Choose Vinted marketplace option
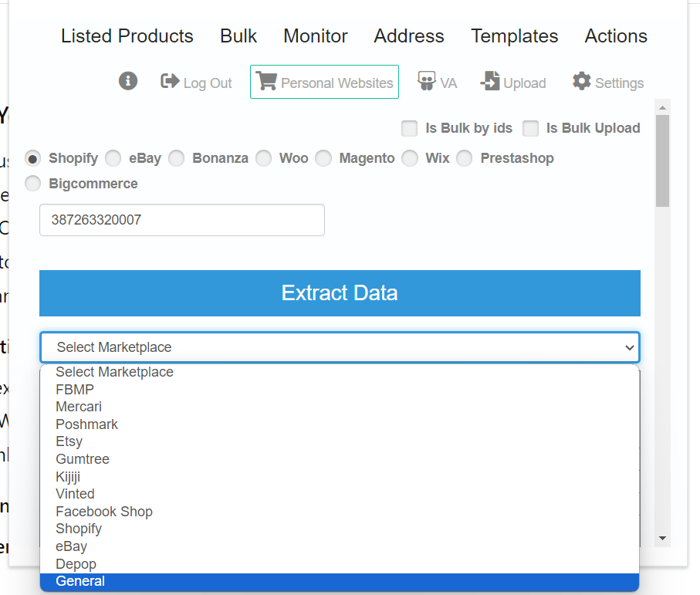Viewport: 700px width, 595px height. pyautogui.click(x=340, y=494)
